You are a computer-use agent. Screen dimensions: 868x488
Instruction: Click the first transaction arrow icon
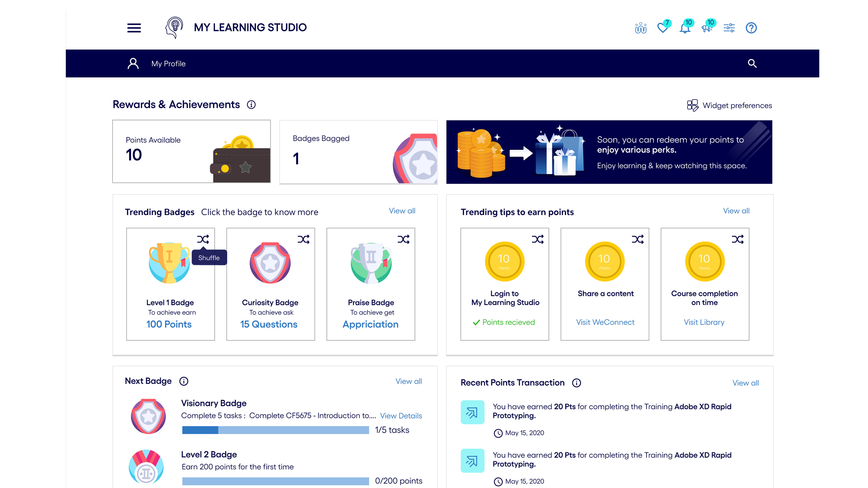(x=472, y=412)
